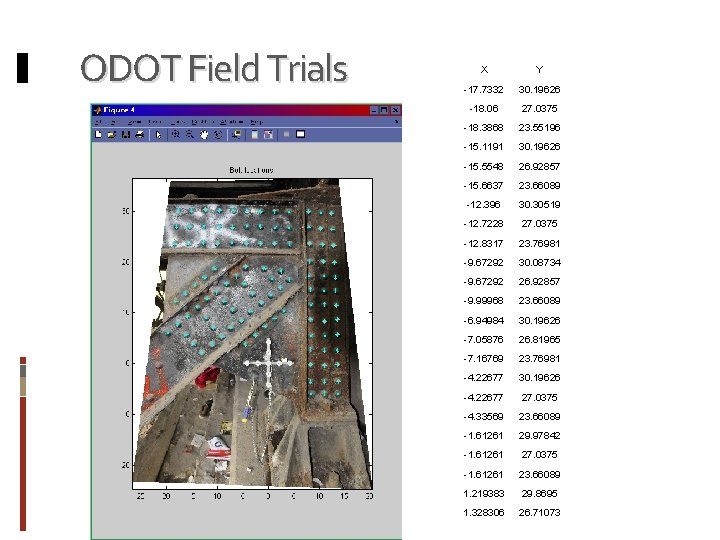Click the MATLAB logo in Figure 4 titlebar
Viewport: 720px width, 540px height.
click(x=97, y=110)
